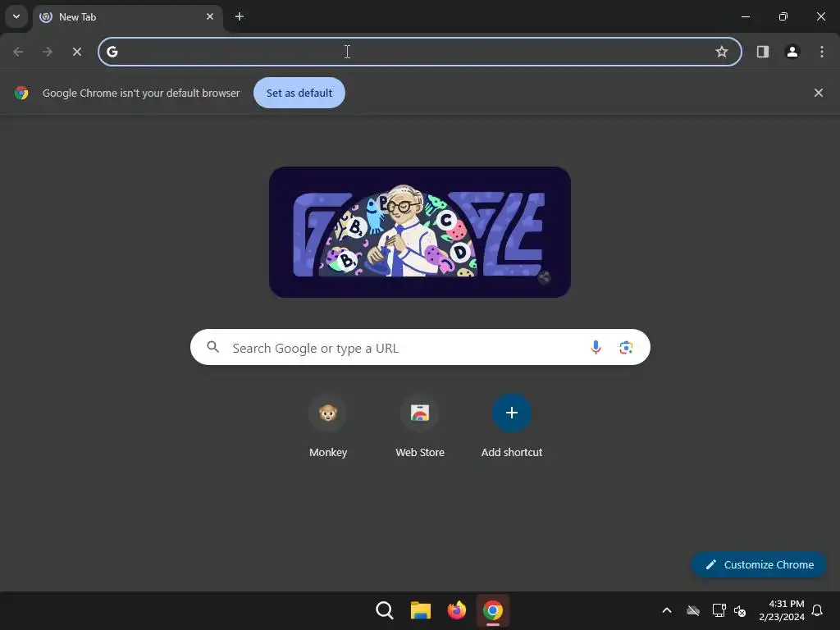Select the New Tab tab

(x=128, y=16)
